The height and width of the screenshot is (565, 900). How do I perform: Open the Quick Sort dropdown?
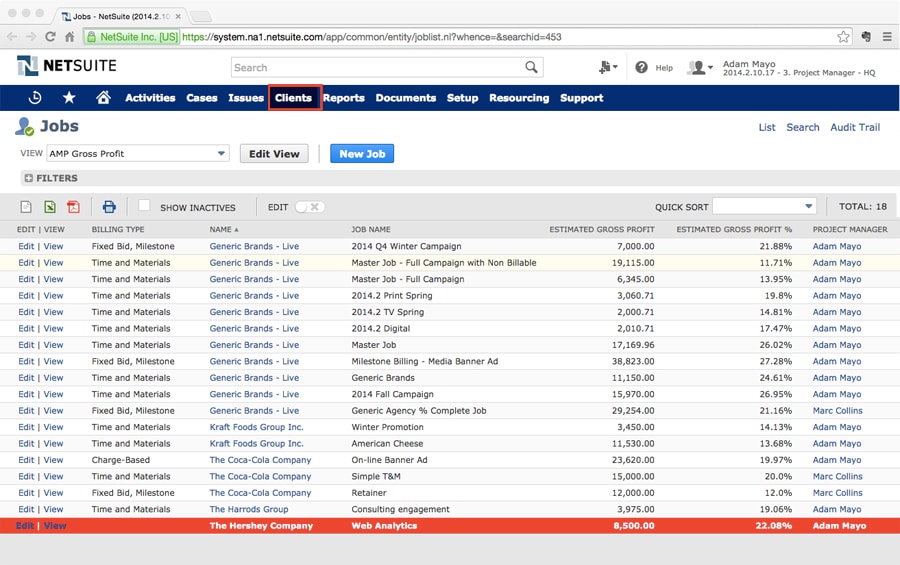coord(764,206)
